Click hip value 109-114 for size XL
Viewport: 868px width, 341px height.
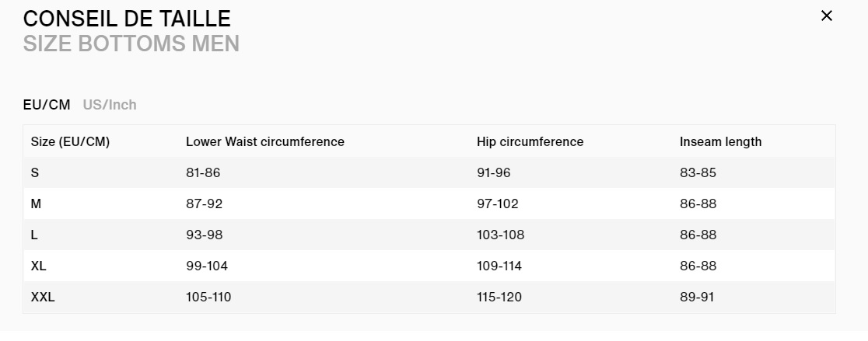(x=499, y=266)
